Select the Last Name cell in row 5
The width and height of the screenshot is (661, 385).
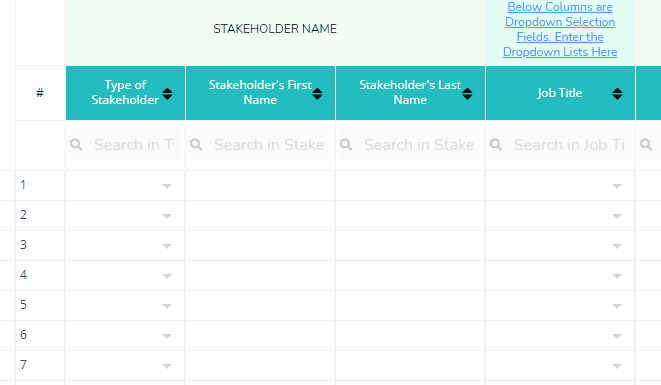(410, 306)
